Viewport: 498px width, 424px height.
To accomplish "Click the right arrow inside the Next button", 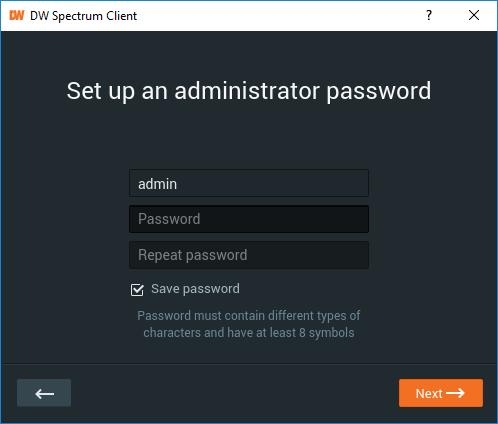I will tap(455, 393).
